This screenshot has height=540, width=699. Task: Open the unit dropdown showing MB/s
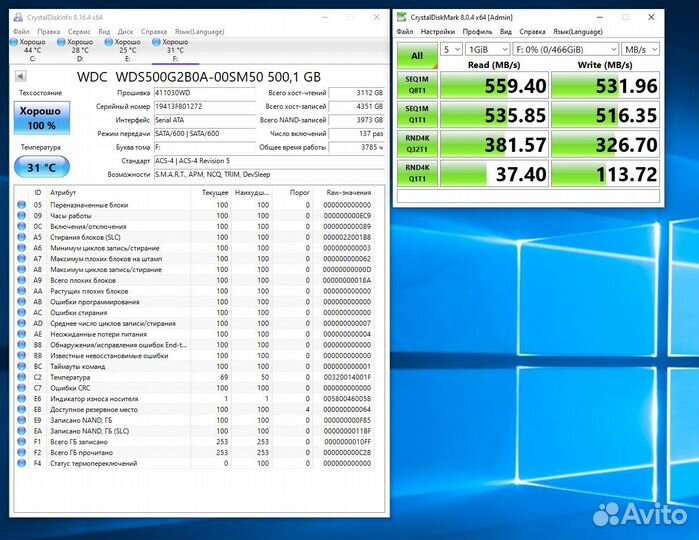641,49
